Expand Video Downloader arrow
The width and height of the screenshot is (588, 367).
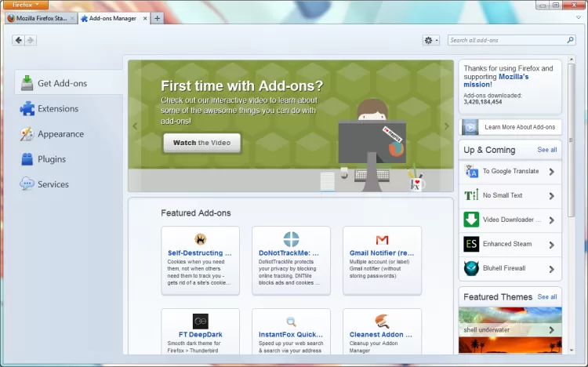pos(552,220)
